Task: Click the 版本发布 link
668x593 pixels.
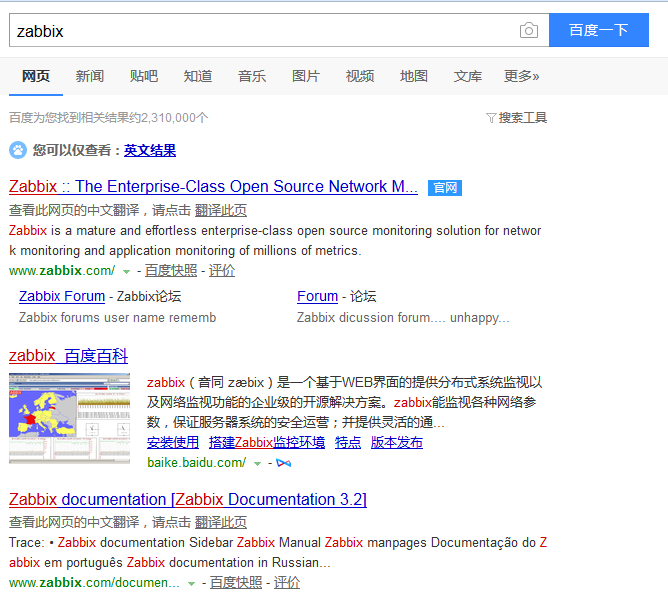Action: (397, 442)
